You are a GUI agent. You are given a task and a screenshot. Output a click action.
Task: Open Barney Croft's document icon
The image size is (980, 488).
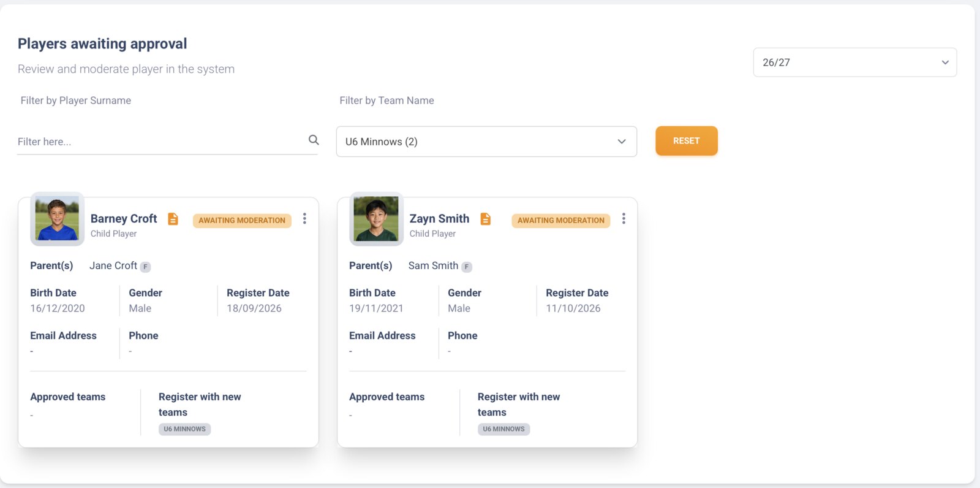pos(173,219)
